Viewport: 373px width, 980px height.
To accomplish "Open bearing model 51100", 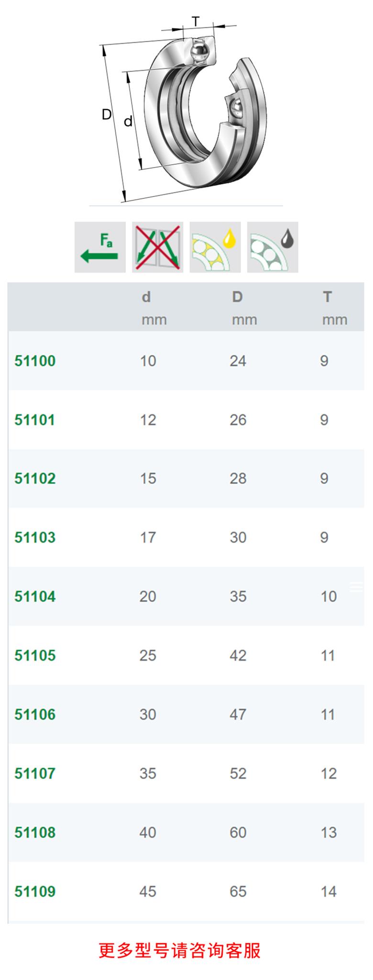I will tap(35, 361).
